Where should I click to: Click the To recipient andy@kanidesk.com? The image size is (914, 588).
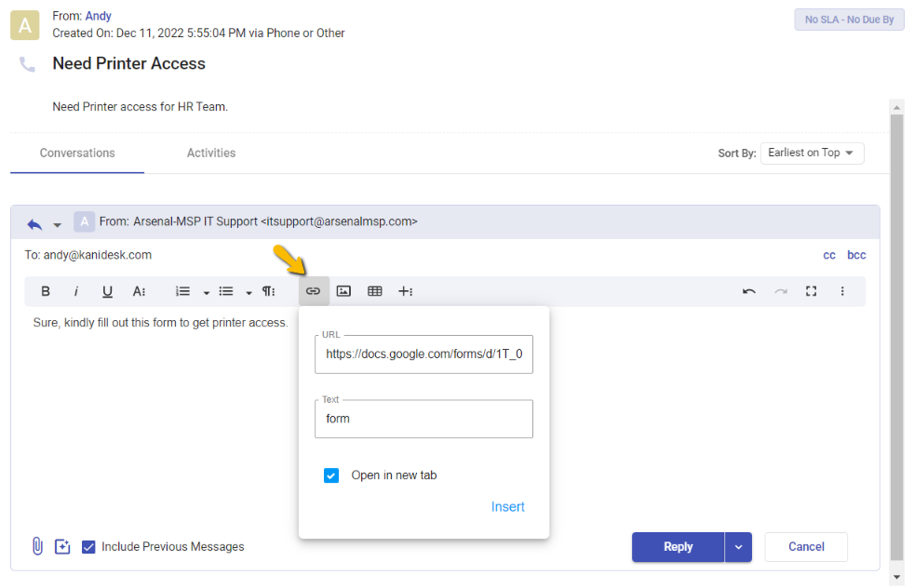pos(98,255)
